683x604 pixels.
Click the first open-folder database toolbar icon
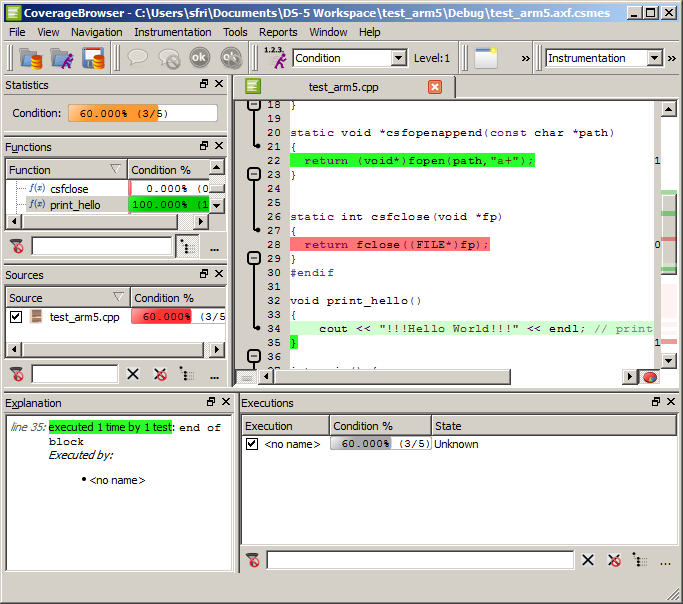(30, 58)
